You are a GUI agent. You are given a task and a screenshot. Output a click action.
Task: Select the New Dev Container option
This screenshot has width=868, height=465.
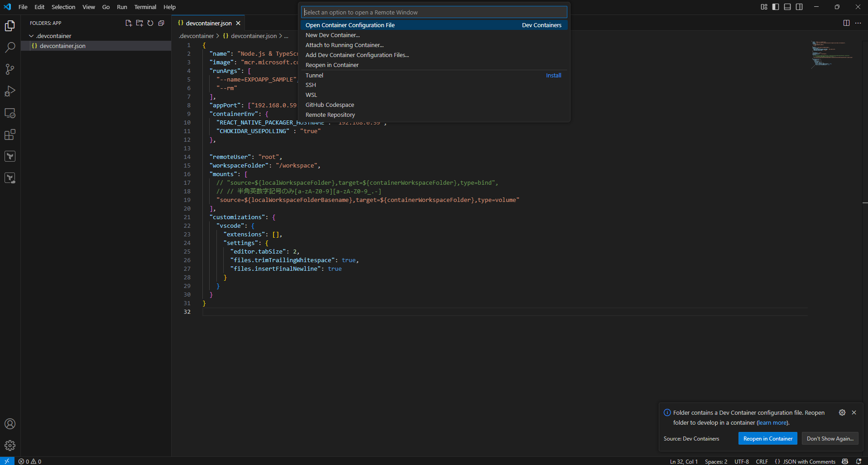[332, 35]
